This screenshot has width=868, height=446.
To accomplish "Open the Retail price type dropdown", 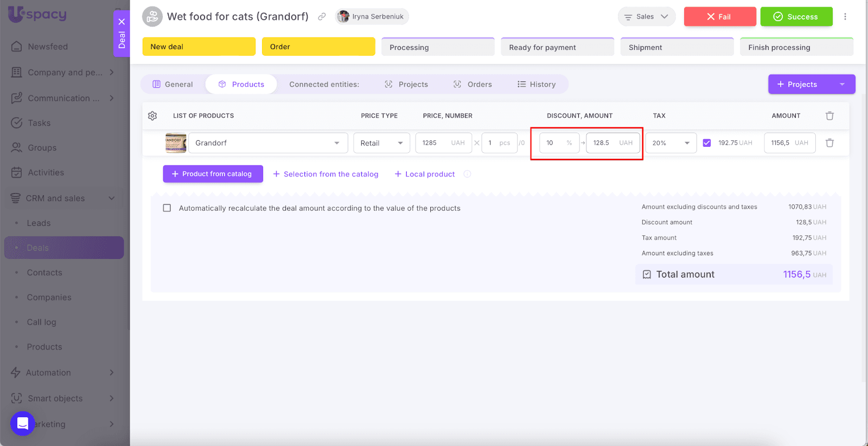I will pyautogui.click(x=381, y=143).
